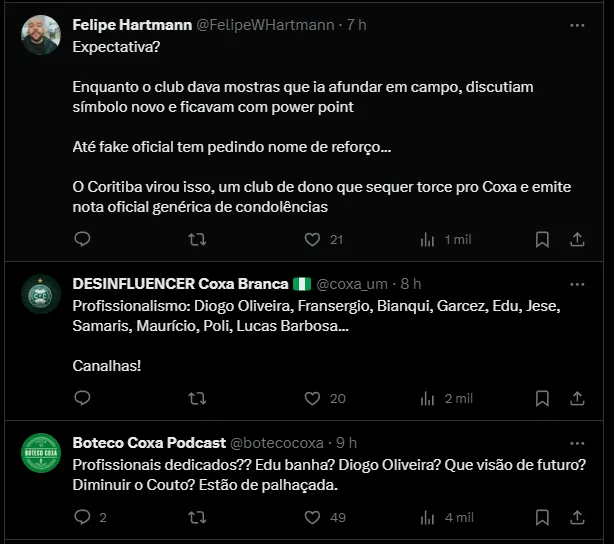Retweet DESINFLUENCER Coxa Branca's post
This screenshot has height=544, width=614.
197,398
